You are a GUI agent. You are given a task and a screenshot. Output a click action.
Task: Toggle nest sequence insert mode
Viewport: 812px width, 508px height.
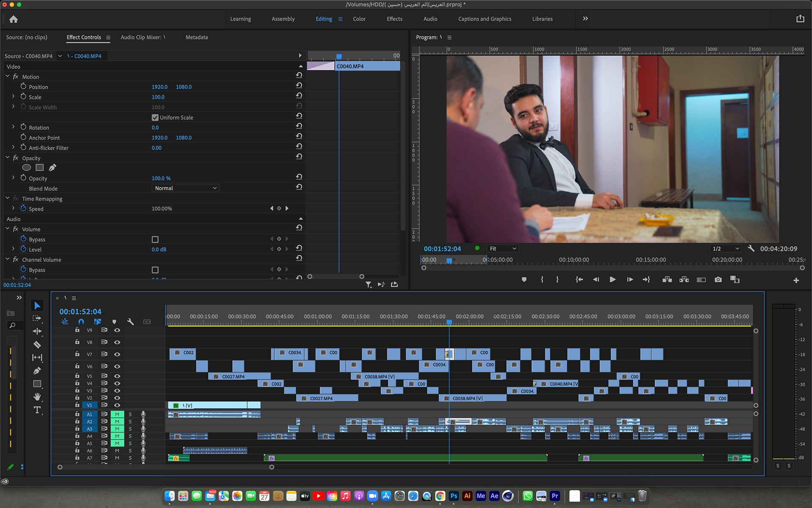coord(65,322)
